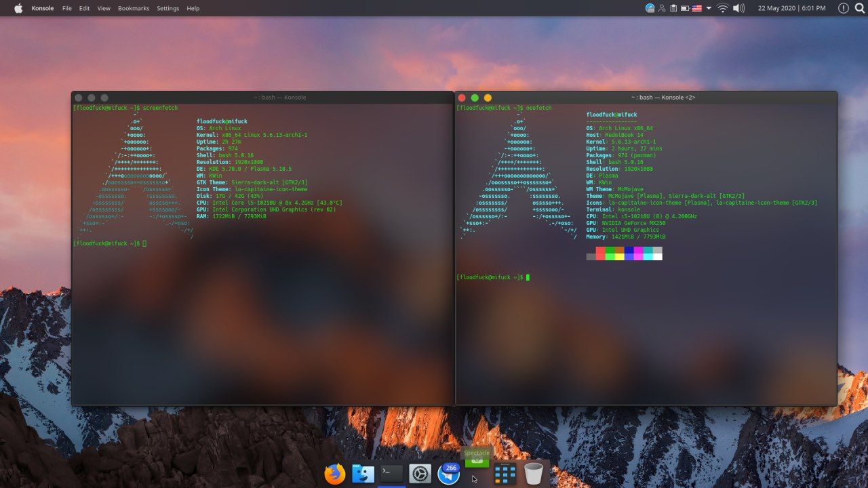Screen dimensions: 868x488
Task: Open the application grid launcher in dock
Action: [x=505, y=474]
